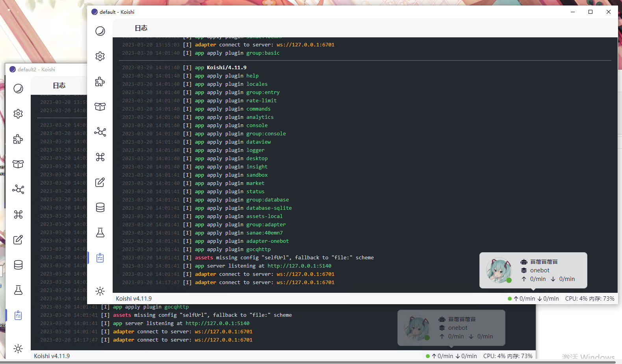
Task: Open the database icon in default window
Action: click(x=100, y=207)
